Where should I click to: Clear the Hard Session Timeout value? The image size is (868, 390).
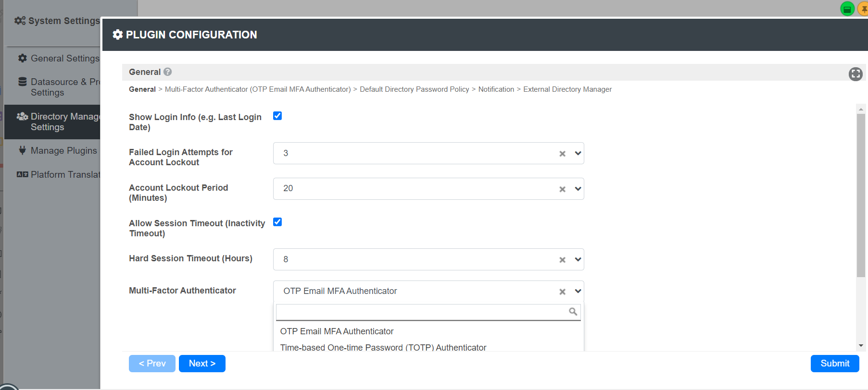pyautogui.click(x=562, y=260)
